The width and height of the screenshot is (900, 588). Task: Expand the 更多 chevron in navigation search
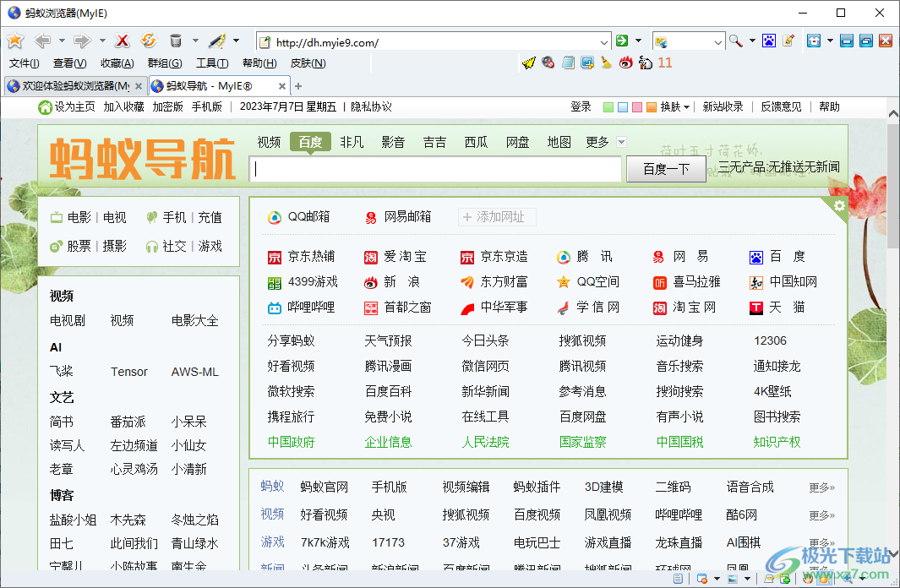click(x=620, y=142)
